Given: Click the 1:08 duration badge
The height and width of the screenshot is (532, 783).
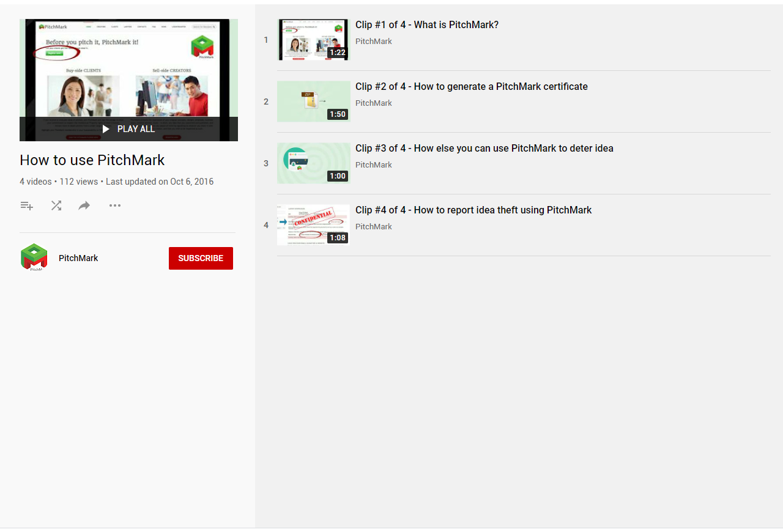Looking at the screenshot, I should 338,238.
